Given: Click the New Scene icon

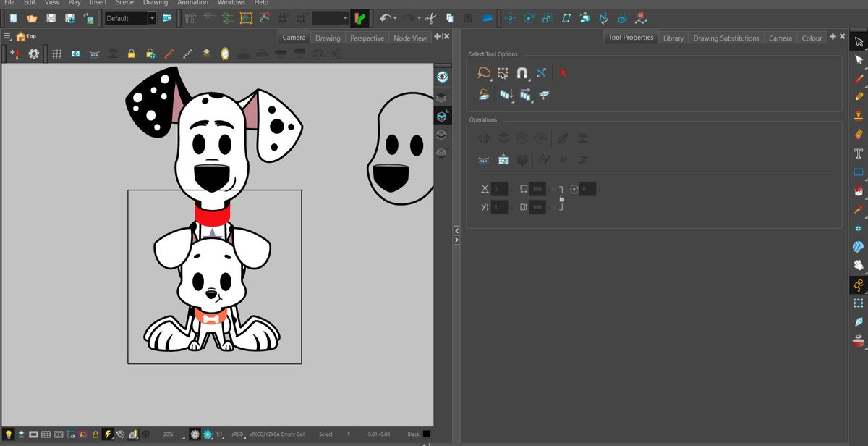Looking at the screenshot, I should pos(13,18).
